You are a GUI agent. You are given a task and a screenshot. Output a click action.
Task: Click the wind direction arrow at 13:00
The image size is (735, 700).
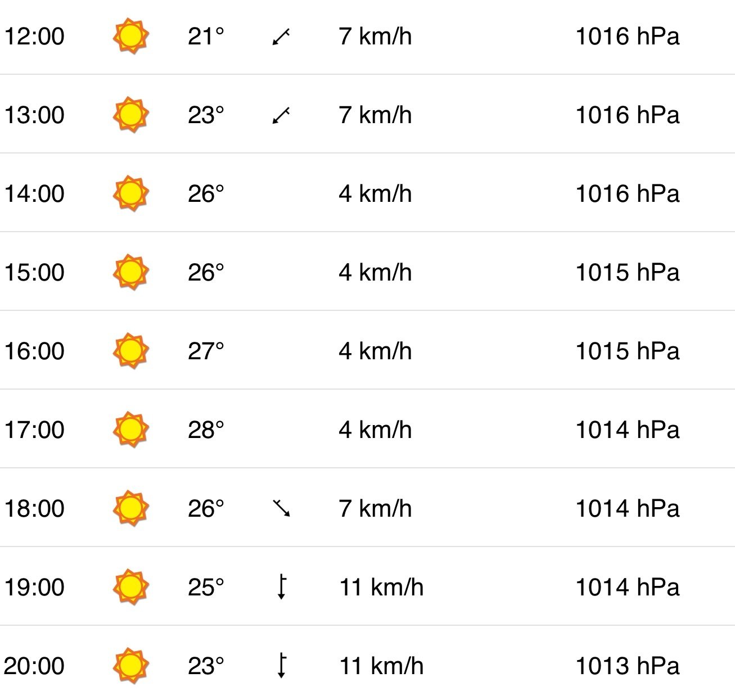pos(281,116)
